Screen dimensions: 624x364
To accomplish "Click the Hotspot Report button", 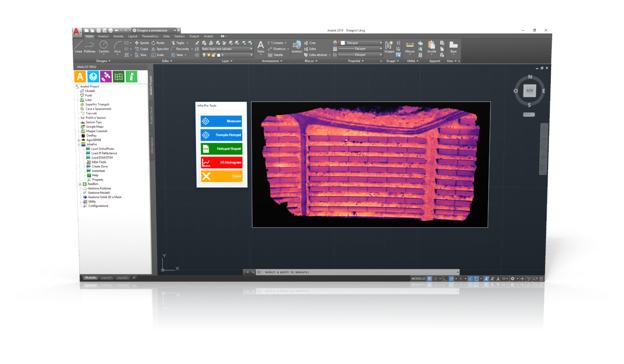I will pos(222,149).
